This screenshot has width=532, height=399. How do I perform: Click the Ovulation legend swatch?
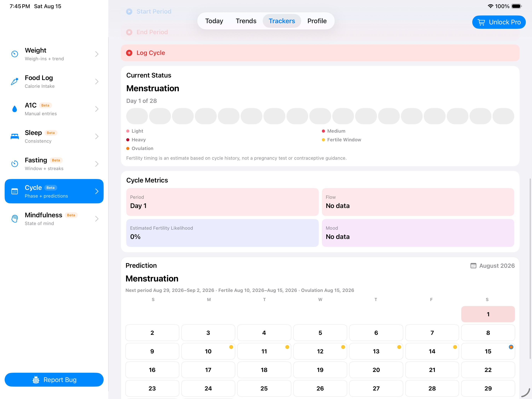pyautogui.click(x=128, y=148)
